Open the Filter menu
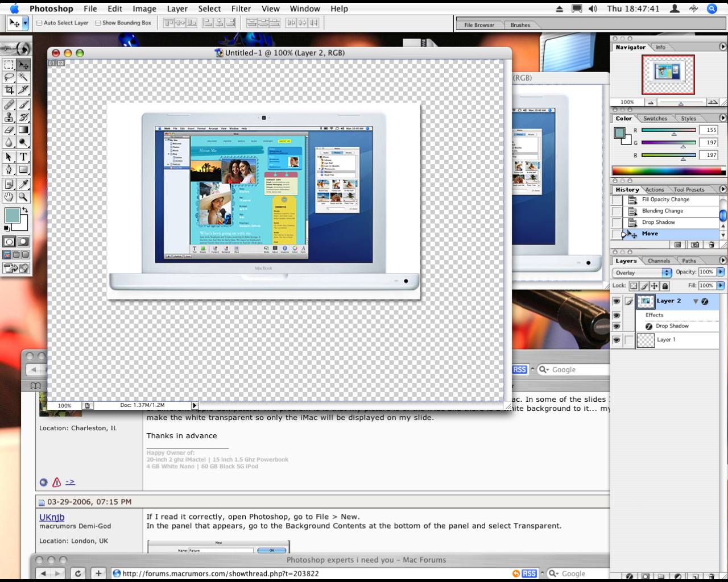This screenshot has width=728, height=582. (x=241, y=9)
